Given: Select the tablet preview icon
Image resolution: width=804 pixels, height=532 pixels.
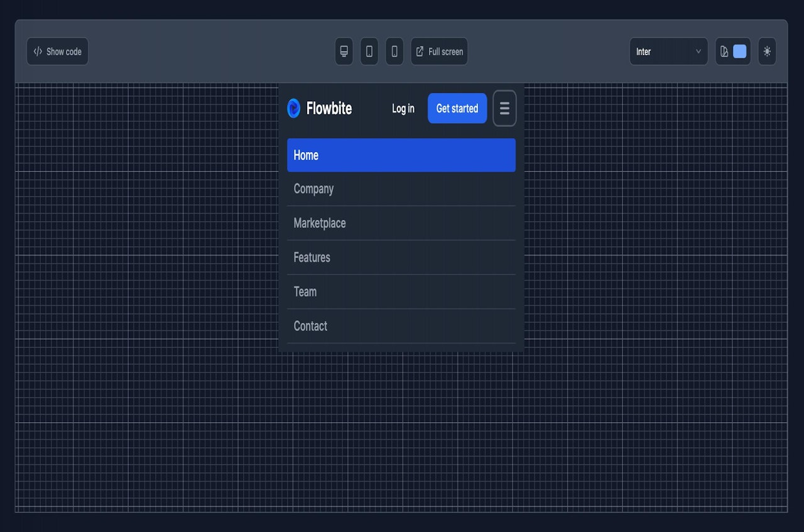Looking at the screenshot, I should (369, 52).
